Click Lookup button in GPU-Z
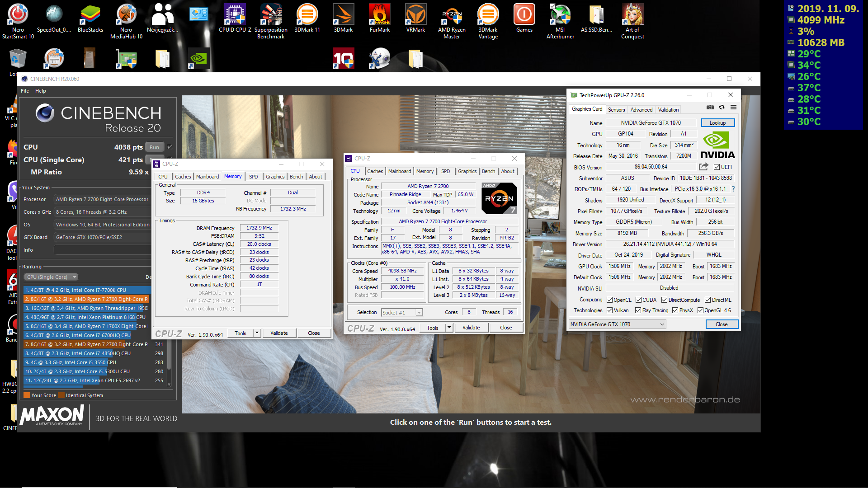868x488 pixels. coord(717,123)
